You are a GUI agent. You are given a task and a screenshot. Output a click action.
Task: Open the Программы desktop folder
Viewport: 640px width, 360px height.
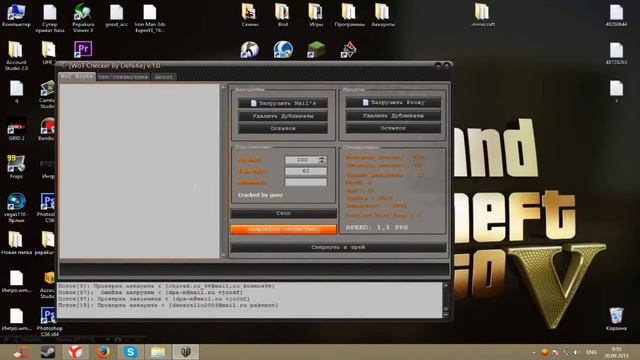(349, 16)
